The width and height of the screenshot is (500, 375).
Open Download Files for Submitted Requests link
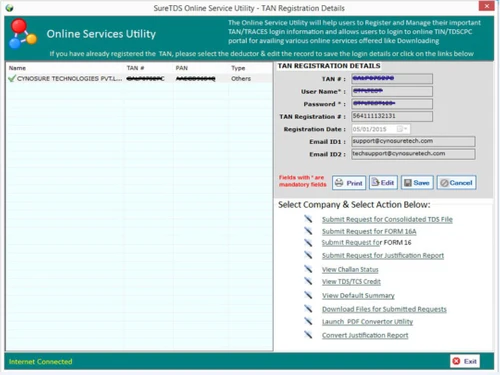pyautogui.click(x=384, y=309)
